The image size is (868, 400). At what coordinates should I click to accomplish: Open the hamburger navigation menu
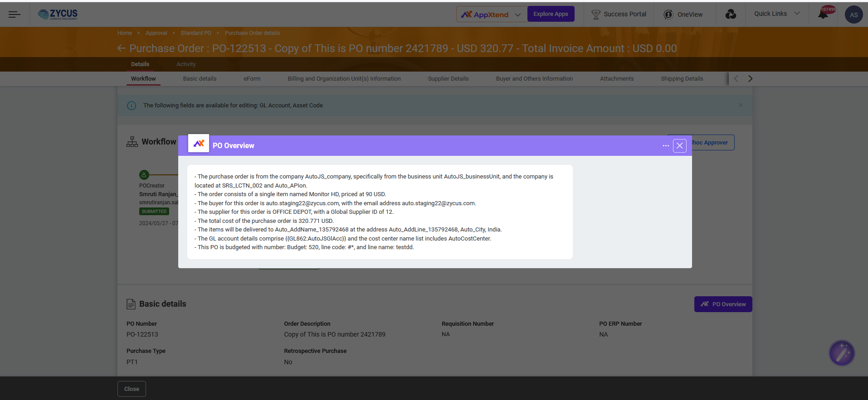15,14
